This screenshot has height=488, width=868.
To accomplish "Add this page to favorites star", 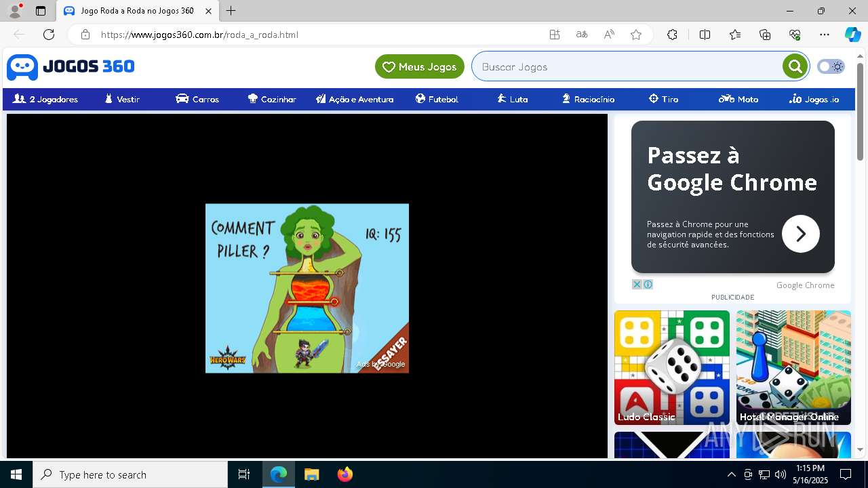I will click(636, 35).
